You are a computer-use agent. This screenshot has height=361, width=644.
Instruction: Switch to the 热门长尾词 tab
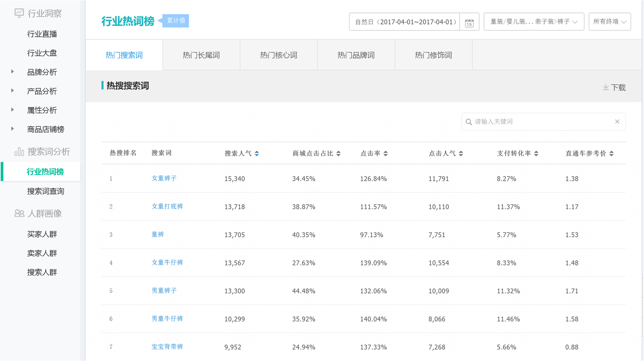point(201,55)
